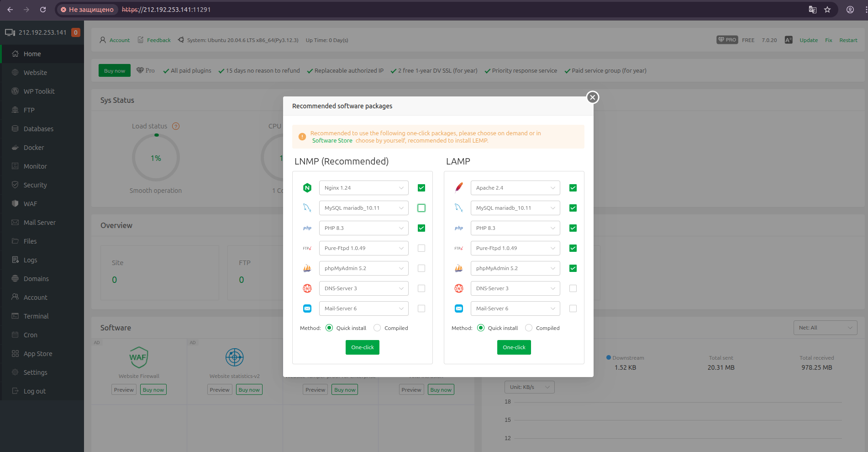
Task: Click the Docker whale icon
Action: (15, 147)
